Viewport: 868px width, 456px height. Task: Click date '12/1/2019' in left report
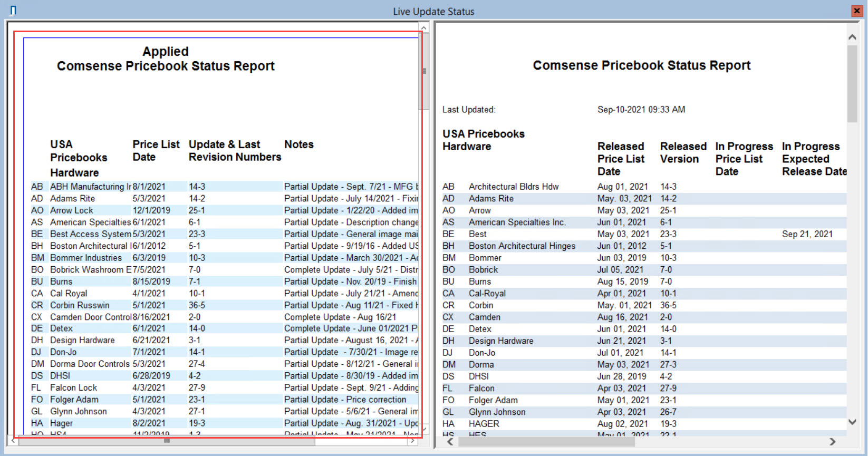(151, 210)
